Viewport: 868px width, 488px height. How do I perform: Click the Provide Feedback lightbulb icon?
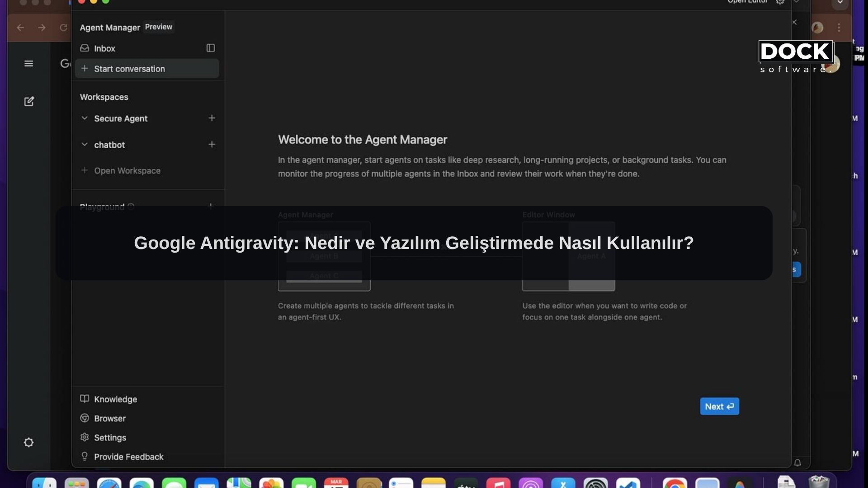pyautogui.click(x=85, y=456)
